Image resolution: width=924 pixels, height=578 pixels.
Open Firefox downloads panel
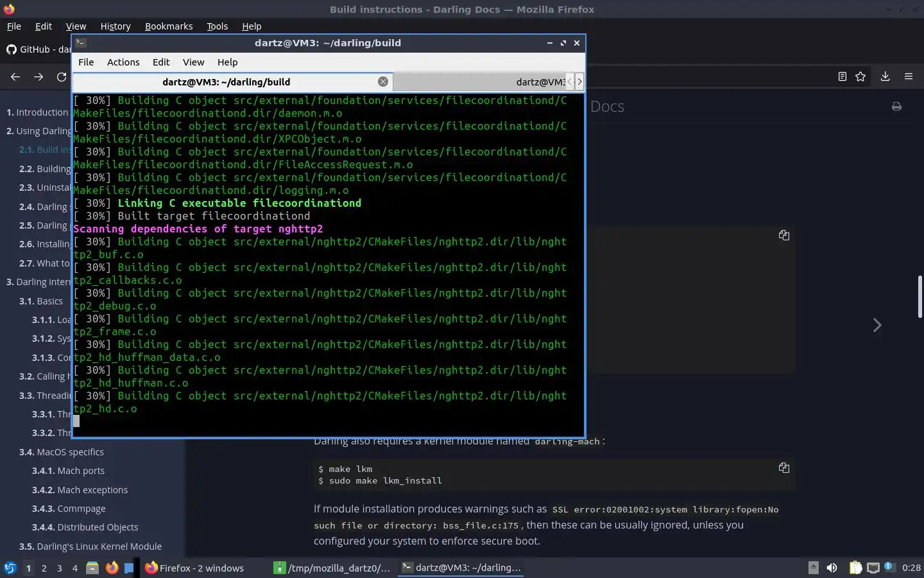(885, 76)
